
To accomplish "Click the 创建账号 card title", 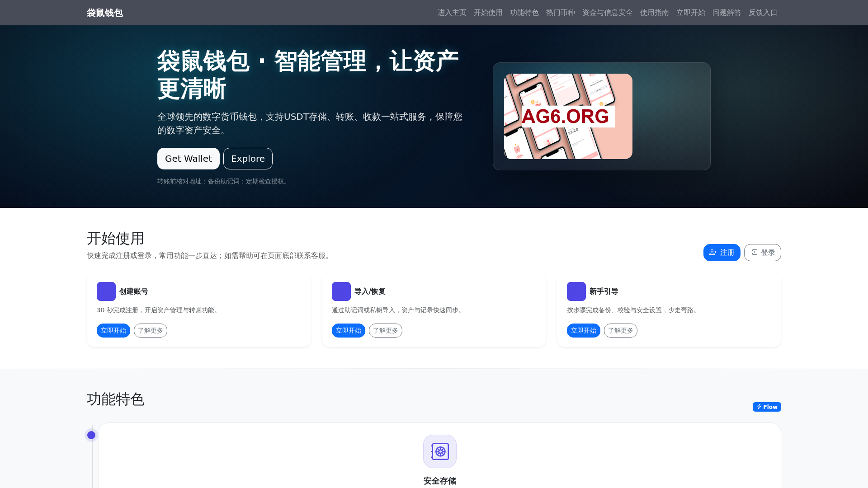I will click(x=134, y=291).
